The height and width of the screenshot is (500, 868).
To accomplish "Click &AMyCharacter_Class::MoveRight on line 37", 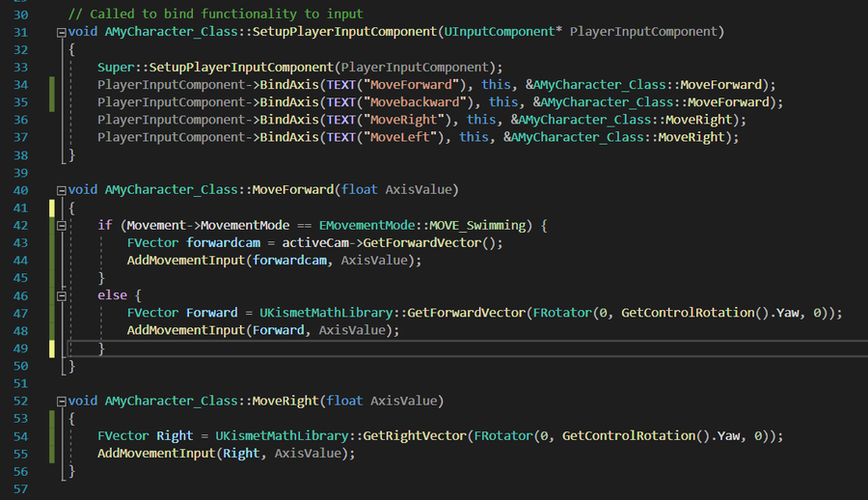I will 614,137.
